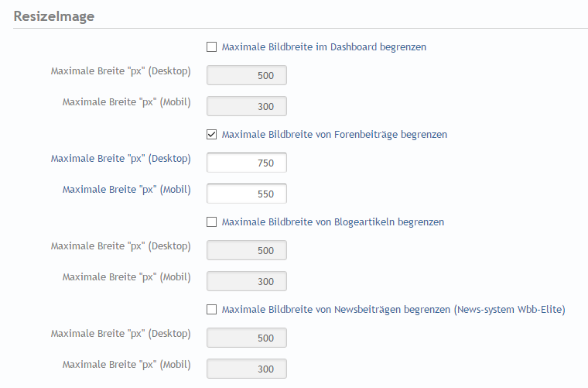Click the "Maximale Bildbreite von Newsbeiträgen begrenzen" label text
The width and height of the screenshot is (588, 388).
(393, 310)
